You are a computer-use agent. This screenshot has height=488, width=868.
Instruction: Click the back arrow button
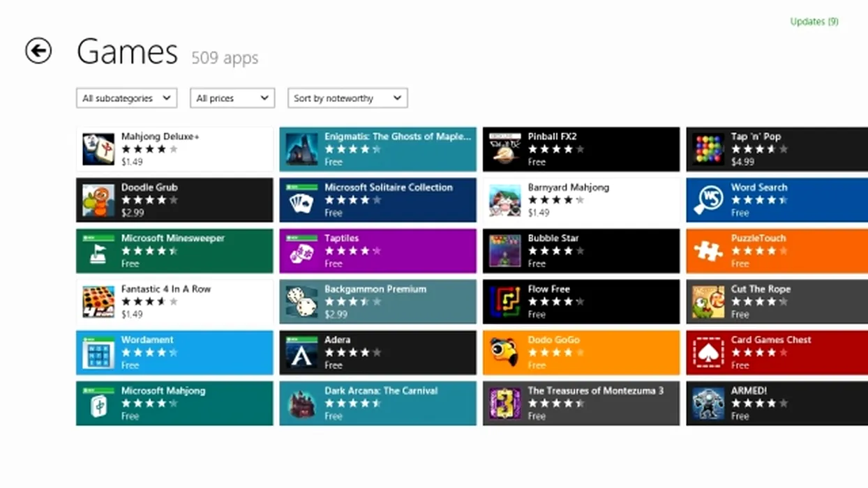click(38, 51)
